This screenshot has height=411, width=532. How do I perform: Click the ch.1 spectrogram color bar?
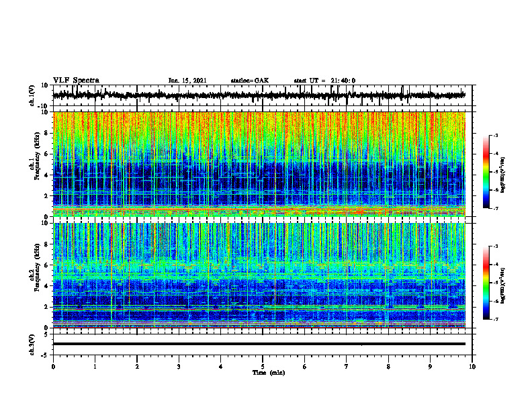pyautogui.click(x=486, y=172)
